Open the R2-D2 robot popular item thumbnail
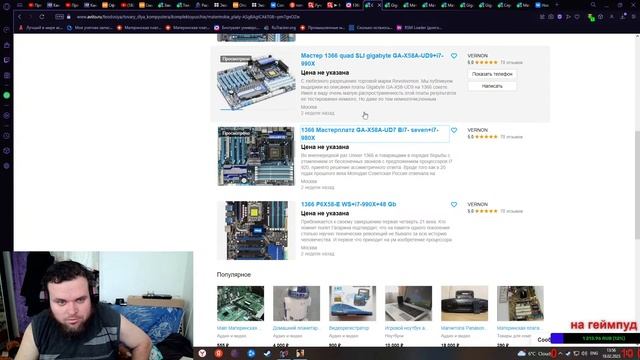 point(296,303)
